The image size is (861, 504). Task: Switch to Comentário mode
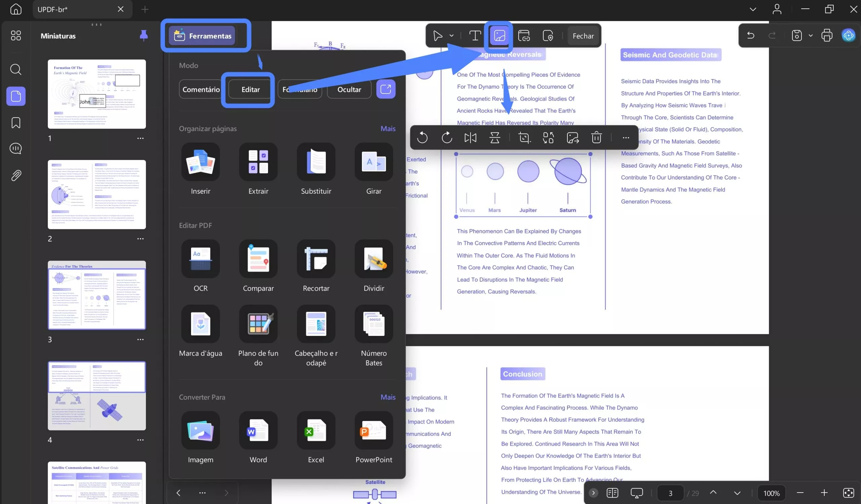(201, 89)
